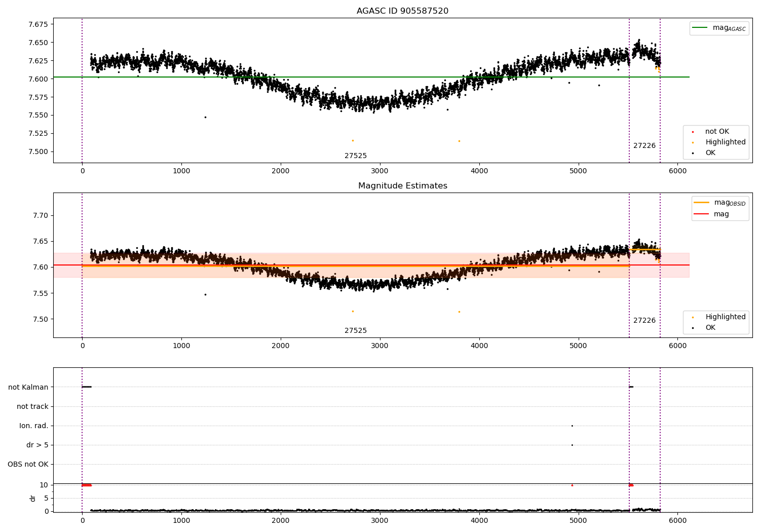Click the 6000 x-axis tick under bottom plot
Image resolution: width=760 pixels, height=532 pixels.
[x=677, y=521]
